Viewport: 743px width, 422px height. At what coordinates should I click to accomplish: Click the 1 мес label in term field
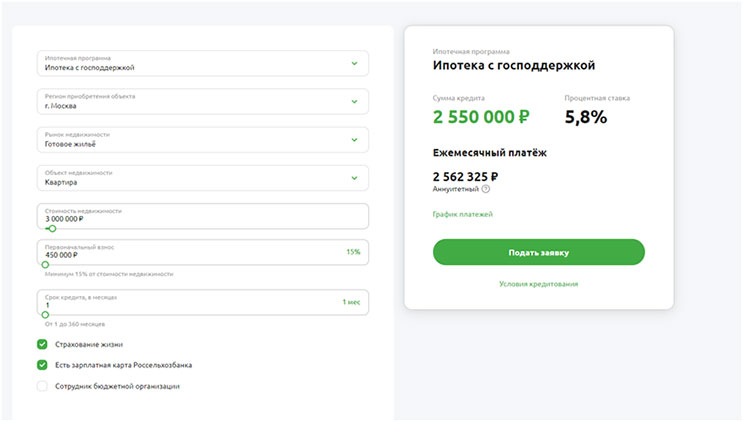coord(351,302)
